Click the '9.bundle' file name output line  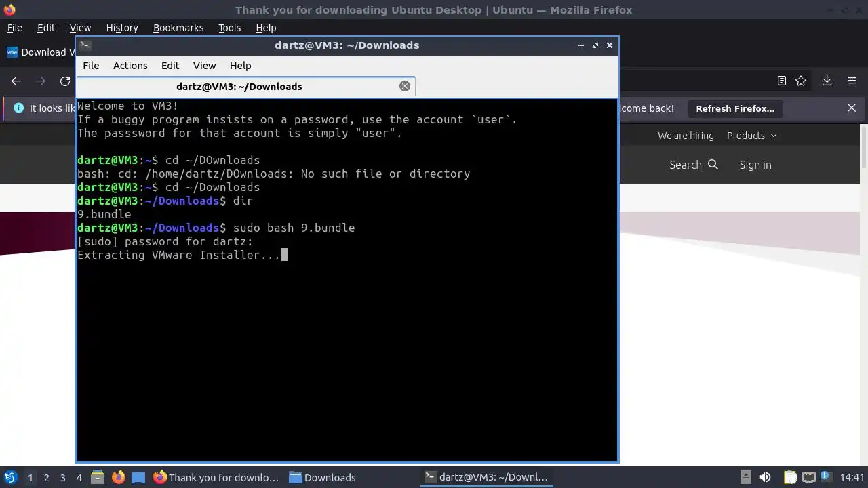click(104, 214)
